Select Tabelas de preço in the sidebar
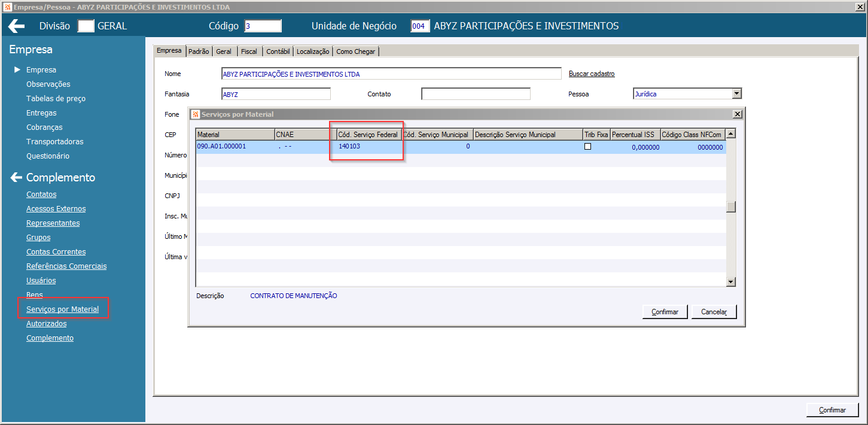 pos(56,98)
